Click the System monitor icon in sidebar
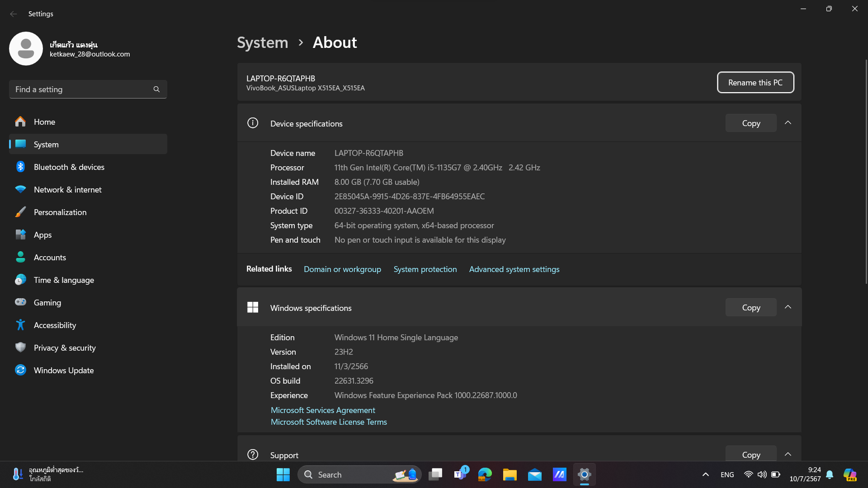Screen dimensions: 868x488 point(20,144)
